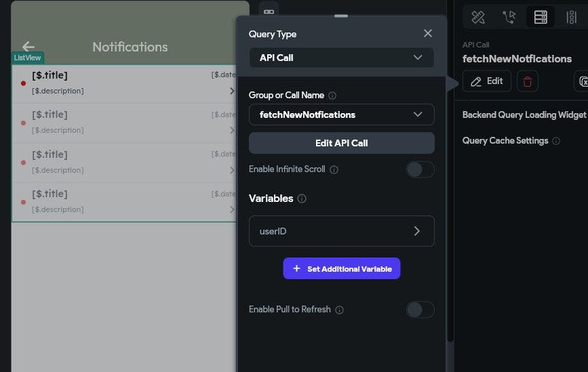Click info icon next to Group or Call Name
588x372 pixels.
(332, 96)
